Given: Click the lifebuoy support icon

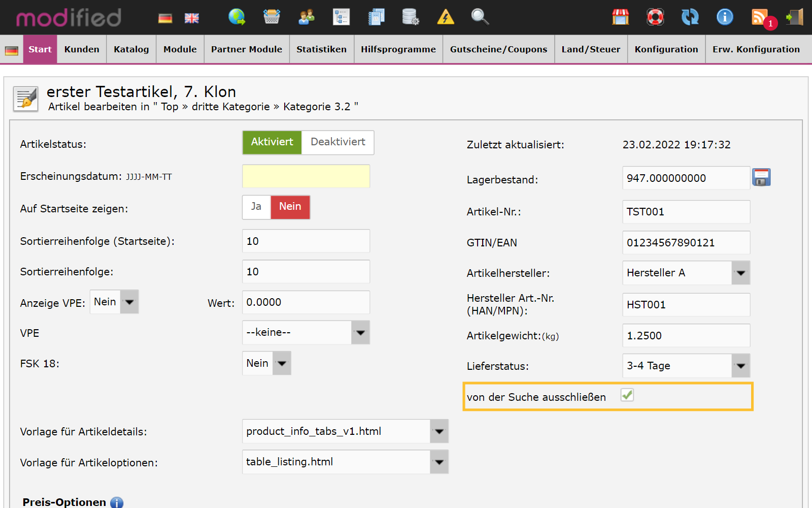Looking at the screenshot, I should coord(655,17).
